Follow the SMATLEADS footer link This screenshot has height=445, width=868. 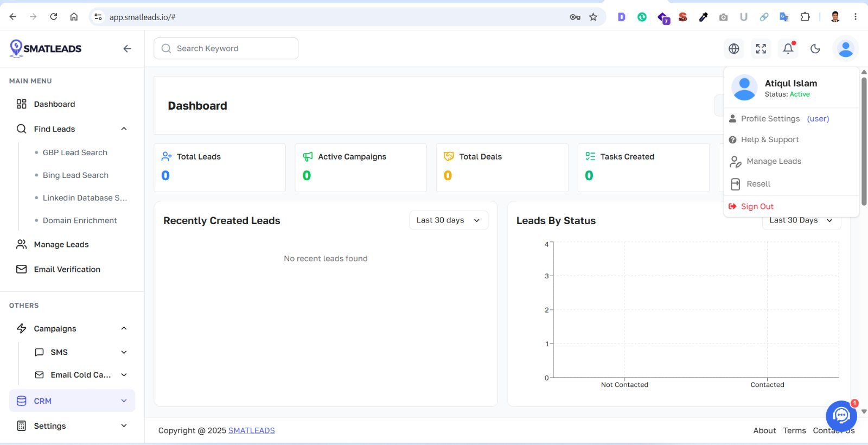252,430
